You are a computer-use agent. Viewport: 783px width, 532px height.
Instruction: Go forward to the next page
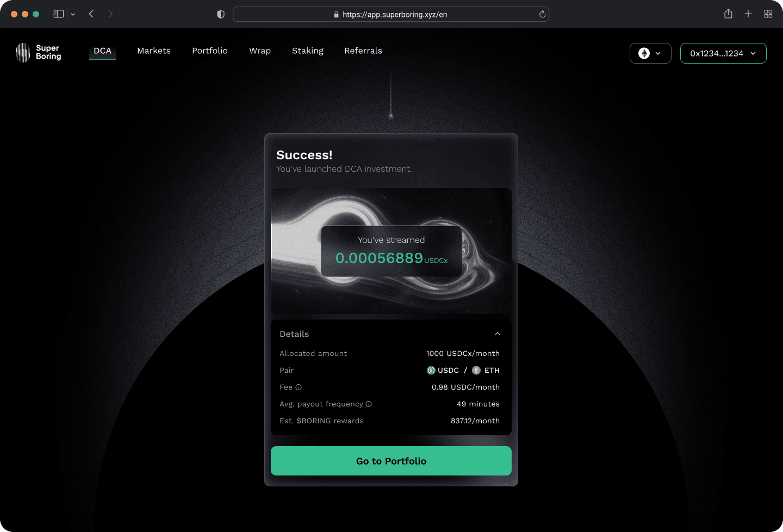[110, 14]
